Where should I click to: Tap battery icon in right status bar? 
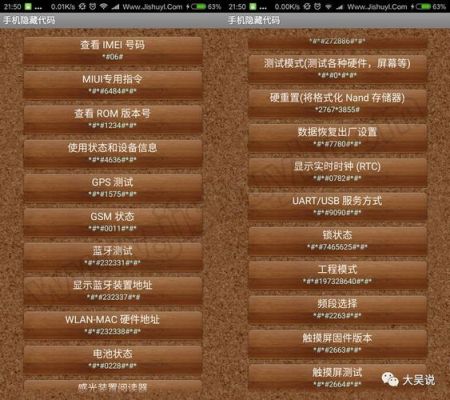tap(423, 6)
